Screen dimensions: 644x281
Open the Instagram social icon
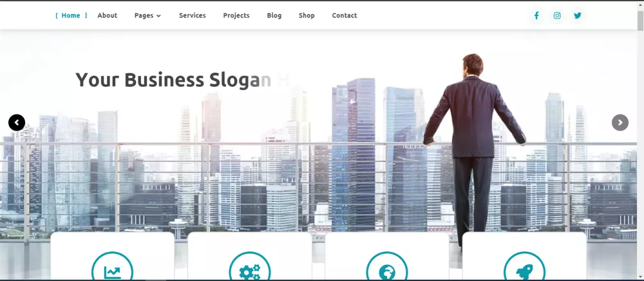point(557,15)
